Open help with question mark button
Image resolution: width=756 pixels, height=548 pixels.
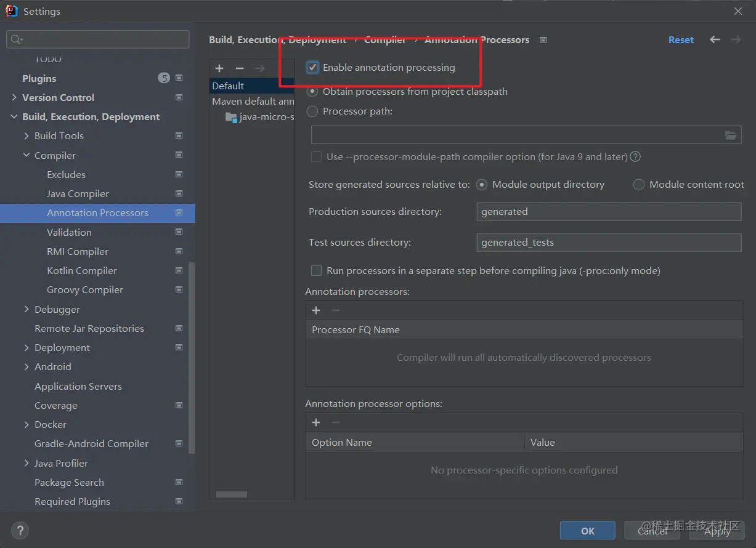(20, 530)
